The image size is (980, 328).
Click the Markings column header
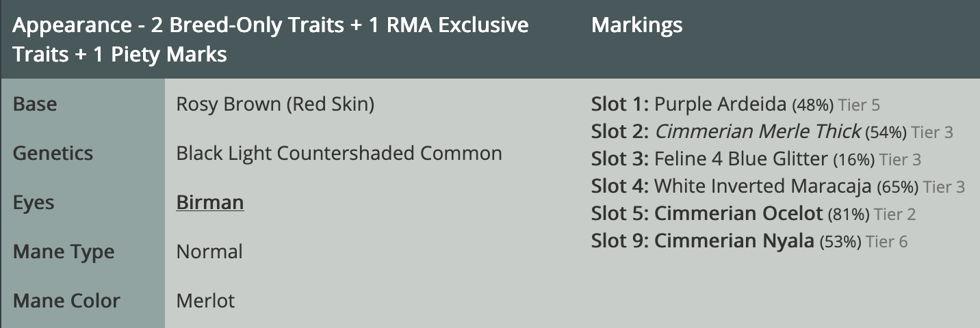point(636,25)
